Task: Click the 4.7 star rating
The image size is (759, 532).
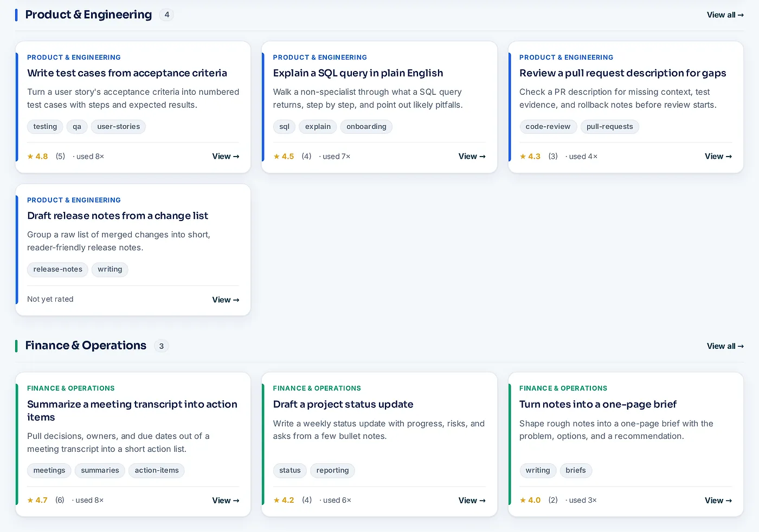Action: (x=37, y=501)
